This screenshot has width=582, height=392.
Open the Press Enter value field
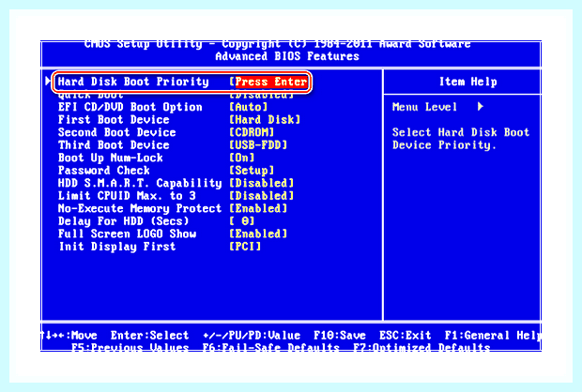[271, 82]
